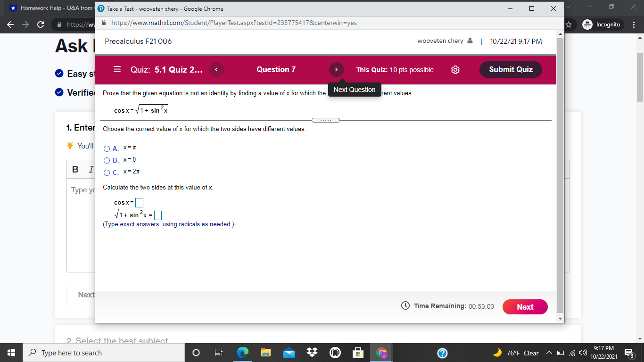
Task: Open the notification center icon
Action: (x=629, y=353)
